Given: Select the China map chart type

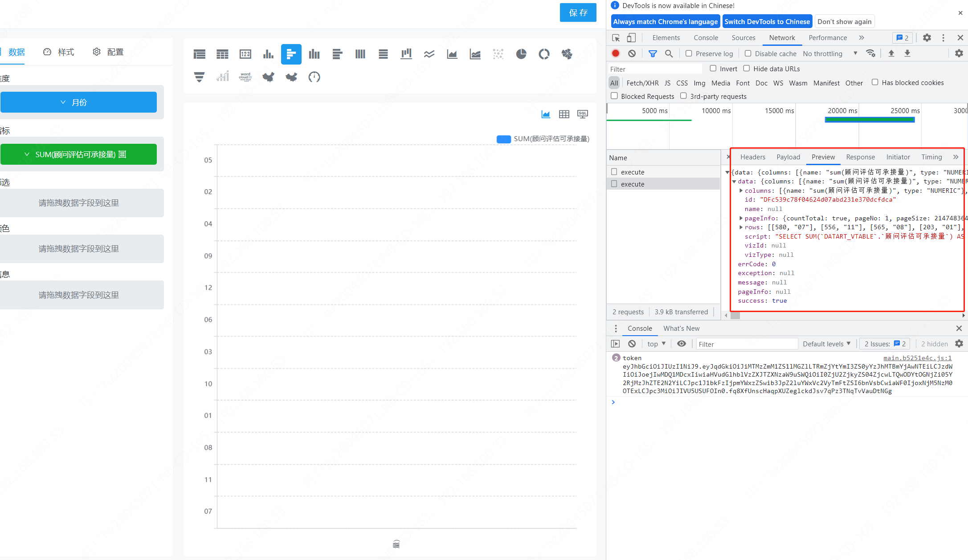Looking at the screenshot, I should [268, 77].
